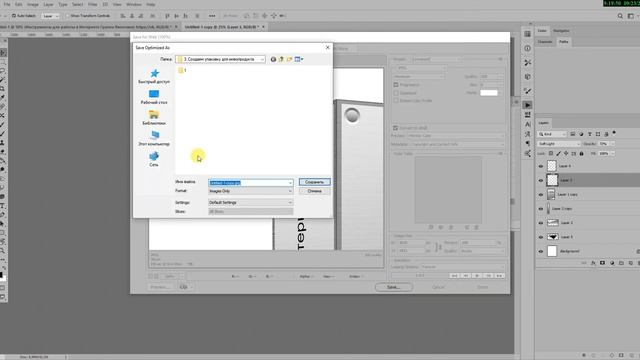Image resolution: width=640 pixels, height=360 pixels.
Task: Filter layers by type (T) icon
Action: point(589,134)
